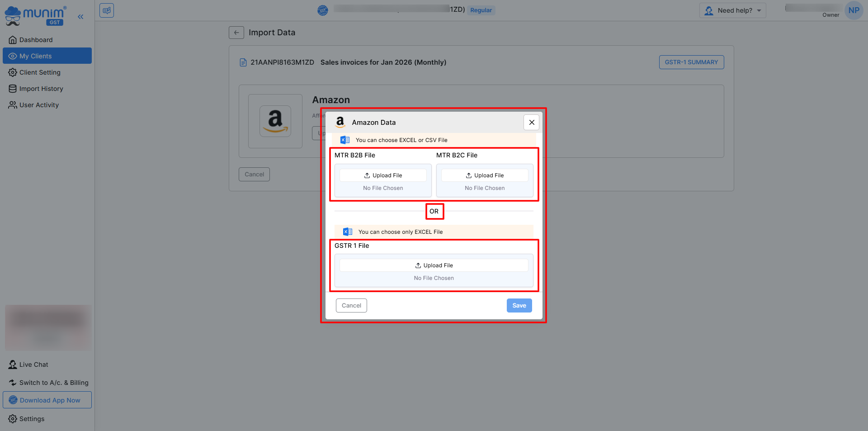Go to Import History
Screen dimensions: 868x431
click(41, 89)
